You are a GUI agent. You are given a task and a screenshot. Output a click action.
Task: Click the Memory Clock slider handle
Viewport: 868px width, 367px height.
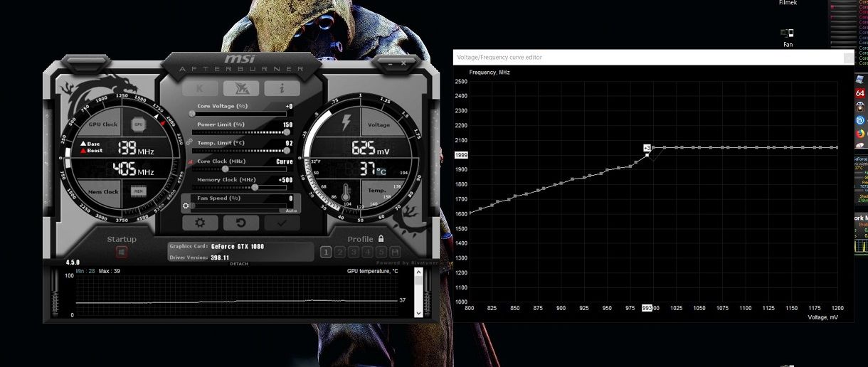[x=255, y=187]
